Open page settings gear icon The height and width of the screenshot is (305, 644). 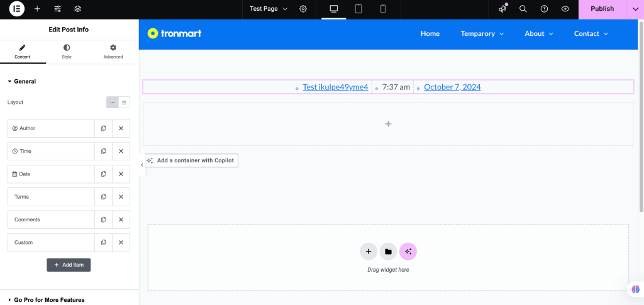(x=303, y=9)
